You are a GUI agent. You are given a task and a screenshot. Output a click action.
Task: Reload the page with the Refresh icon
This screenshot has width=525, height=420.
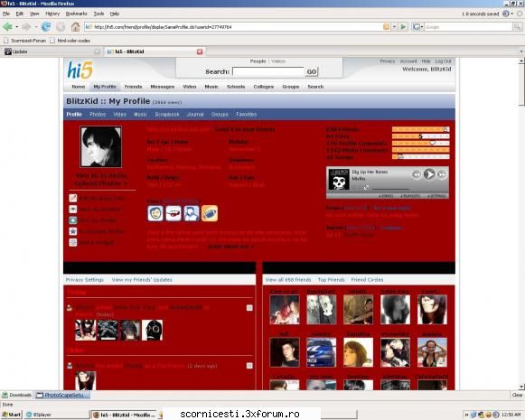tap(46, 26)
